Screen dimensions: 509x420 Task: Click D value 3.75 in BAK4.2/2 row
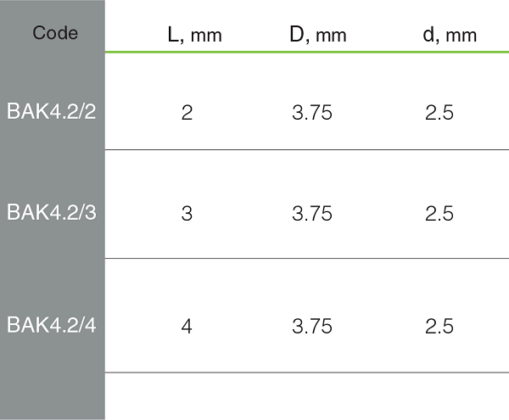point(312,113)
